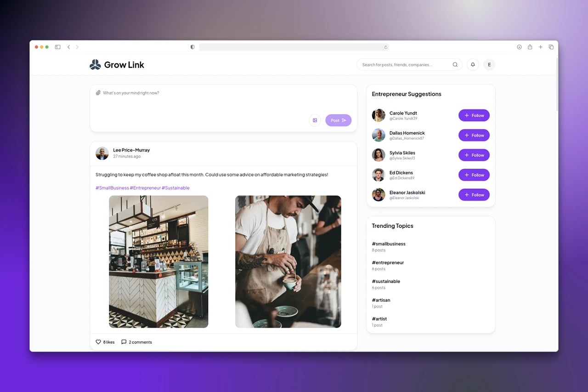Open browser downloads icon
Viewport: 588px width, 392px height.
(519, 47)
